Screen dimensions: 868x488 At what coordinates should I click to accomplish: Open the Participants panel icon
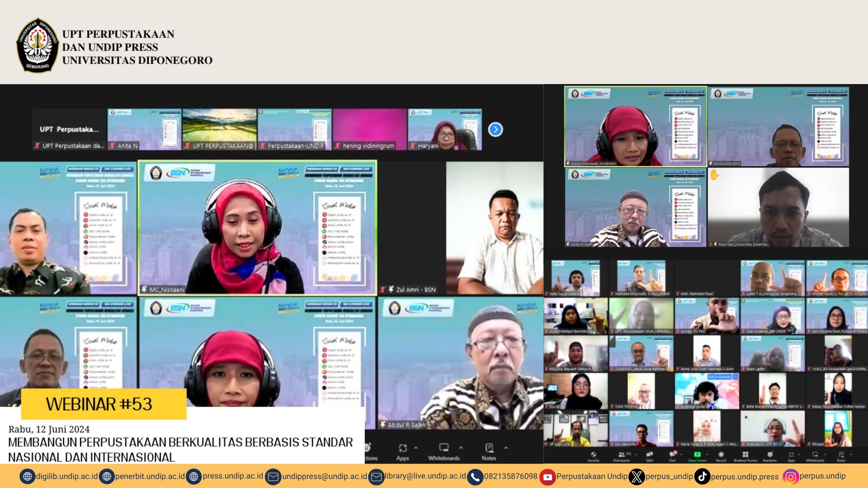pos(622,455)
